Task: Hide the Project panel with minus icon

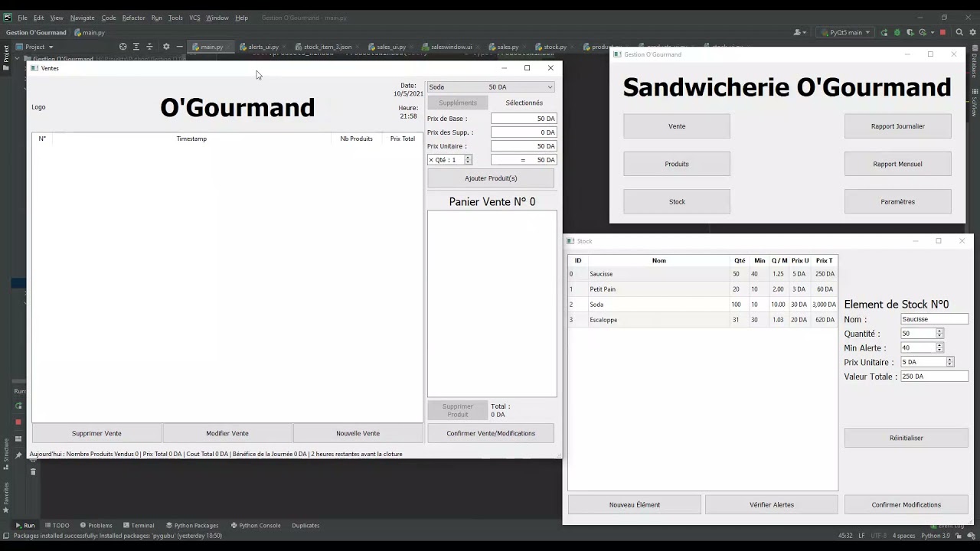Action: click(179, 47)
